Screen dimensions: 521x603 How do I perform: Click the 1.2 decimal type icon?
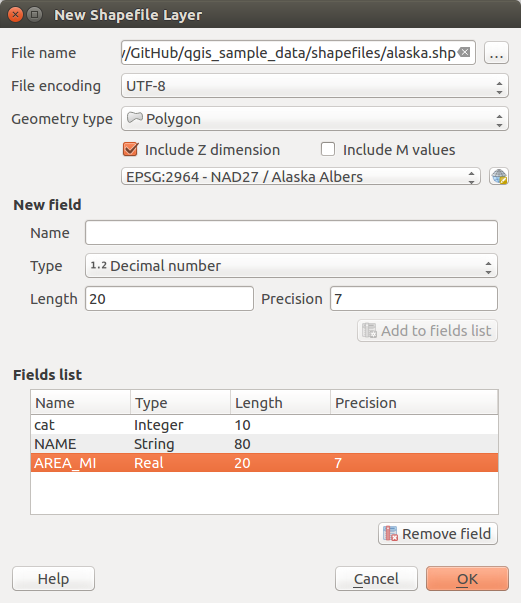click(x=98, y=265)
